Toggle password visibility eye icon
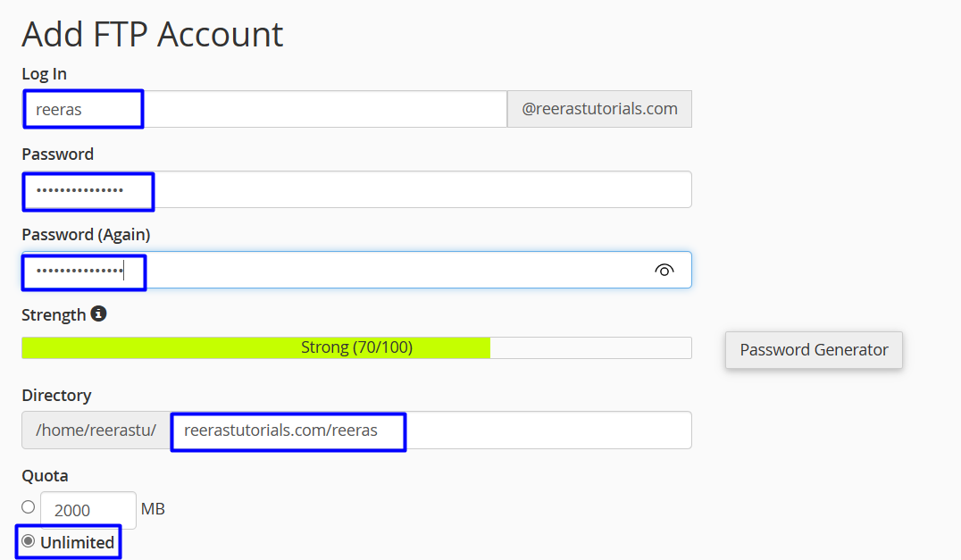The image size is (961, 560). coord(664,270)
